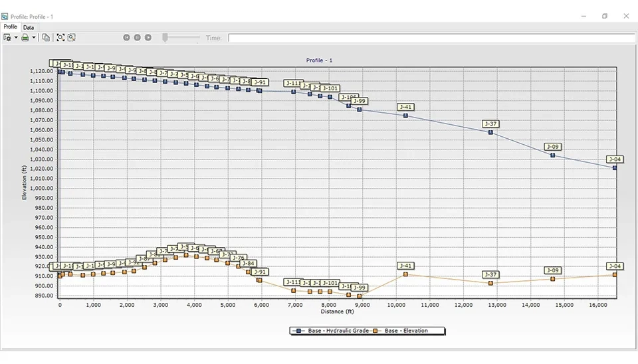The image size is (638, 364).
Task: Click the J-37 hydraulic grade label
Action: [490, 124]
